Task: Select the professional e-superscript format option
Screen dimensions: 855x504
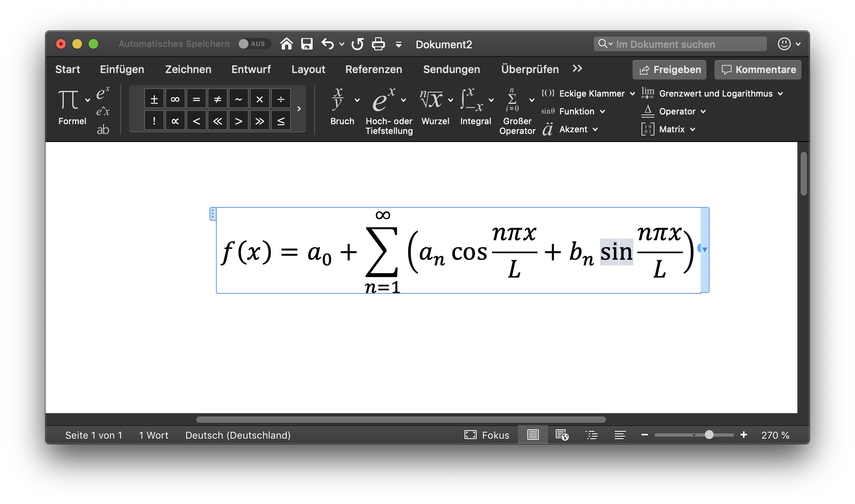Action: coord(103,93)
